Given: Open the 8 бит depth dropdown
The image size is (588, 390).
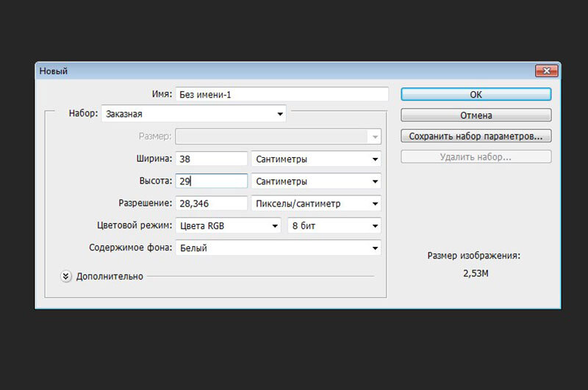Looking at the screenshot, I should [x=334, y=225].
